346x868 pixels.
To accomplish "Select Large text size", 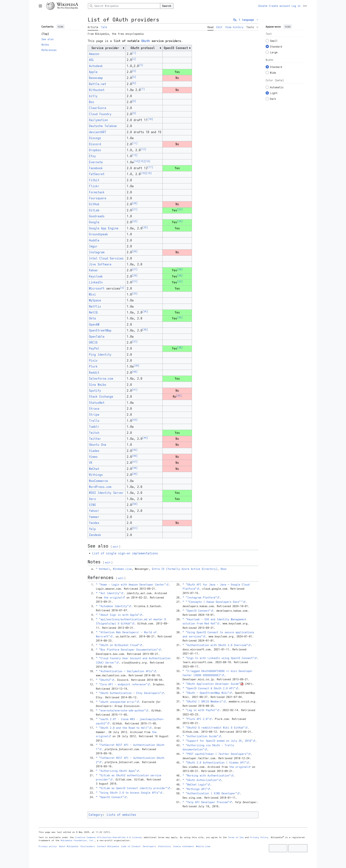I will (x=267, y=52).
